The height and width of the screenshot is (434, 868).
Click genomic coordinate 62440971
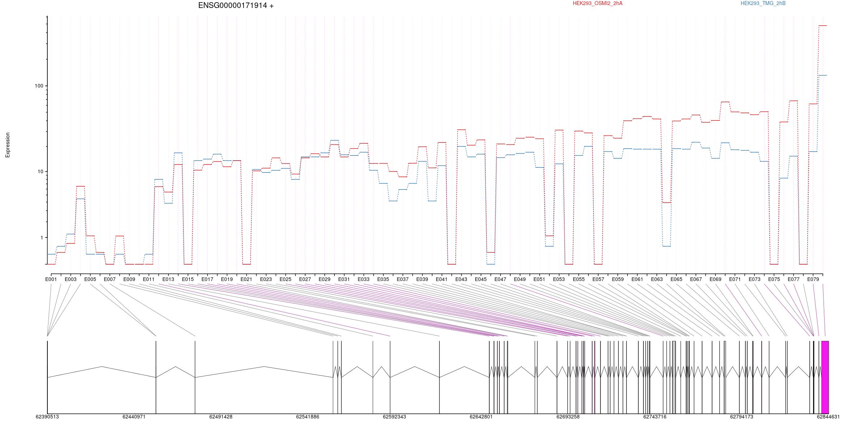pos(134,417)
